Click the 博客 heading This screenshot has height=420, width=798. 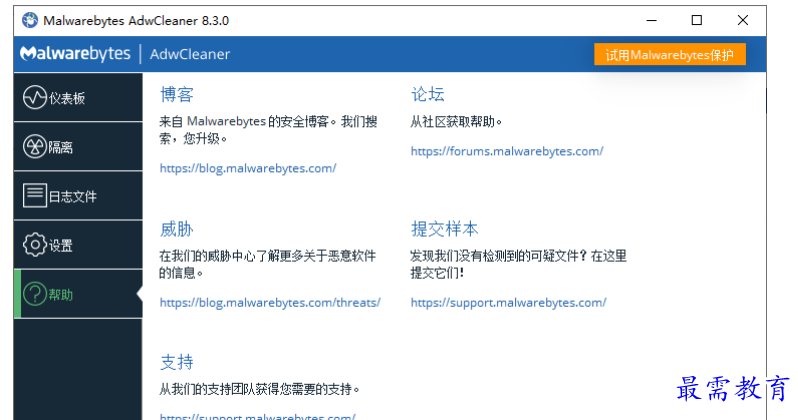click(177, 95)
